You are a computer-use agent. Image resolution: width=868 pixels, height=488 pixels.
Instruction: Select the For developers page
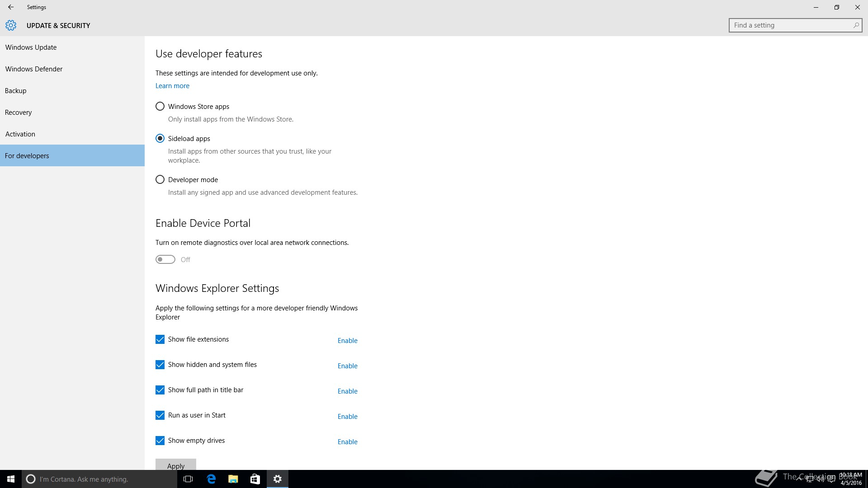(72, 156)
